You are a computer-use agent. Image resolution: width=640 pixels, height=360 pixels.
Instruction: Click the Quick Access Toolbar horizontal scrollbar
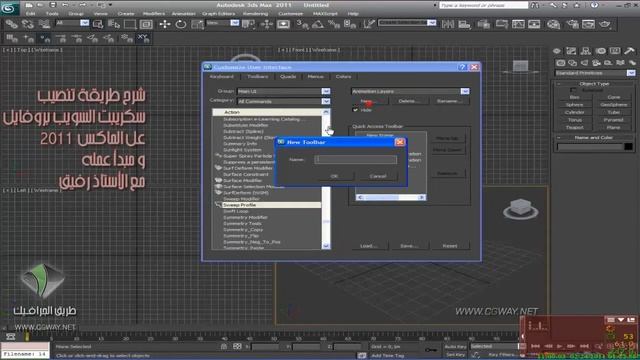390,197
